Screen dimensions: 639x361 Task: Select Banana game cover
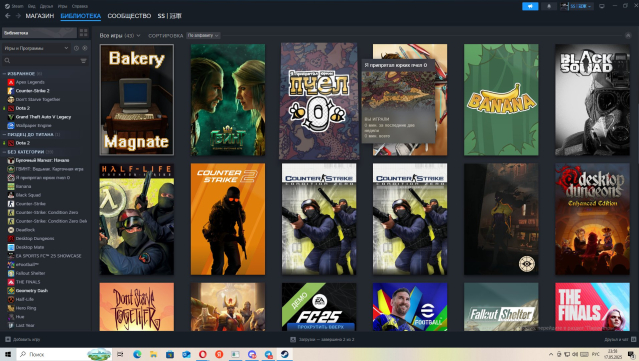(501, 100)
